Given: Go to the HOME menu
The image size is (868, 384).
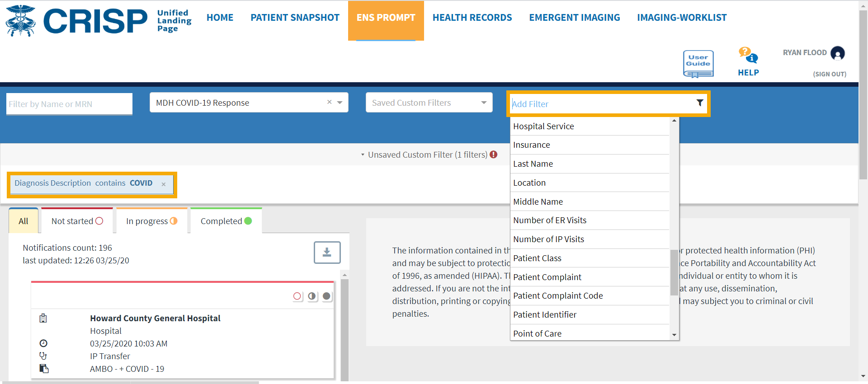Looking at the screenshot, I should click(220, 18).
